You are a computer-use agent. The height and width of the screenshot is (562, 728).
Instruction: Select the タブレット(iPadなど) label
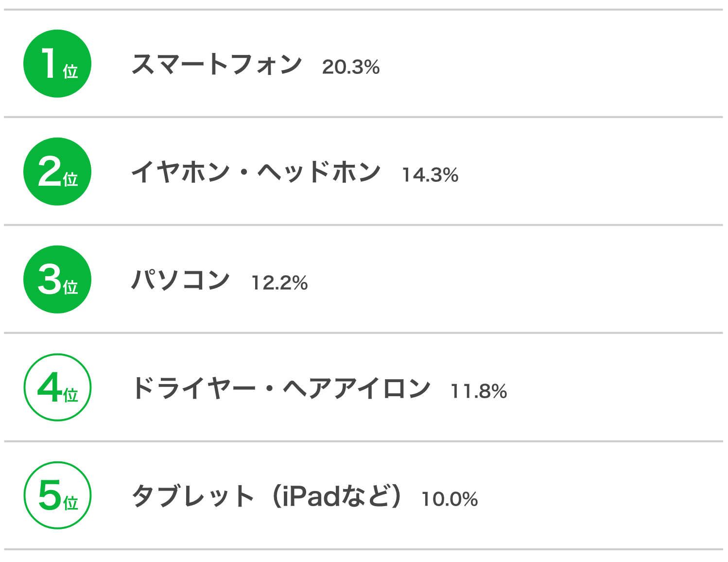(x=267, y=496)
